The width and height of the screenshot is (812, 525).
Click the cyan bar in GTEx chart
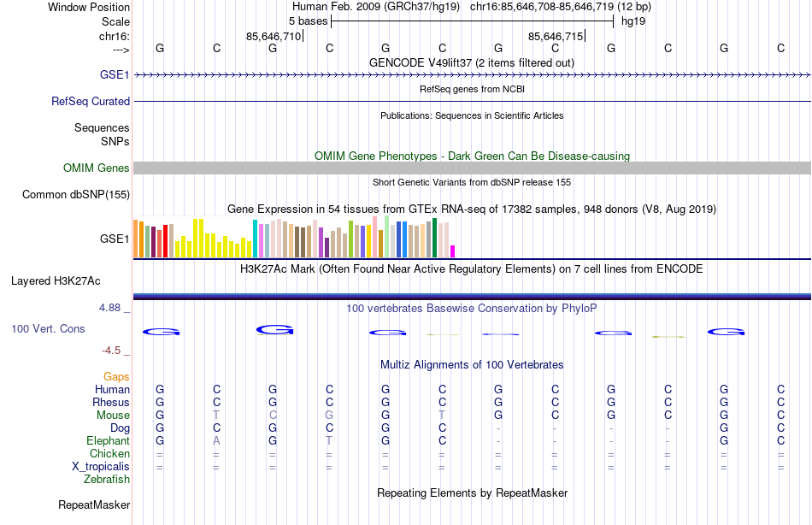click(x=256, y=239)
